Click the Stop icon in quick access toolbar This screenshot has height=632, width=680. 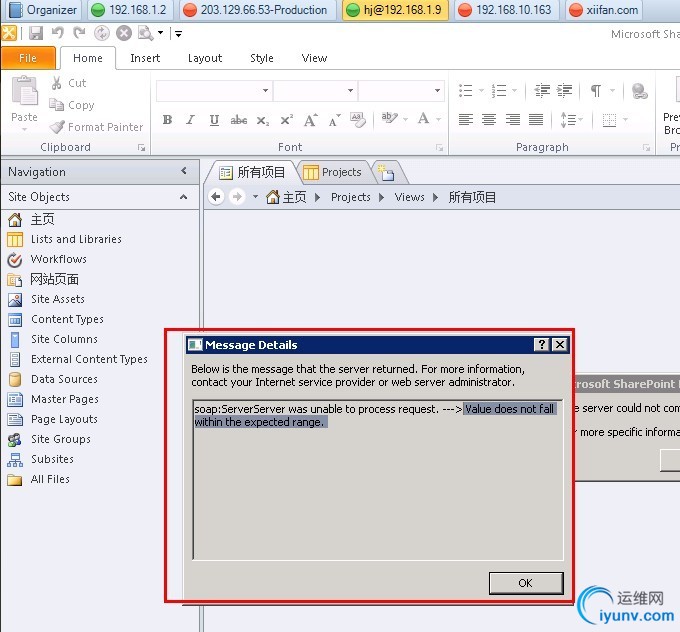[124, 33]
